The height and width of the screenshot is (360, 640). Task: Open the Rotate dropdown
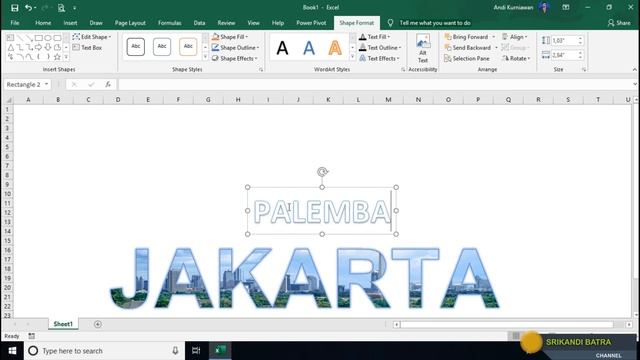pyautogui.click(x=516, y=59)
